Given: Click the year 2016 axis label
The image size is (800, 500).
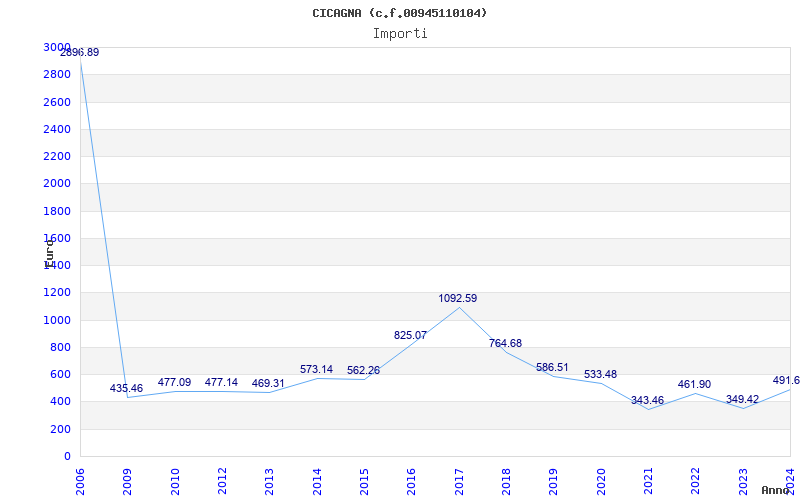Looking at the screenshot, I should pos(412,482).
